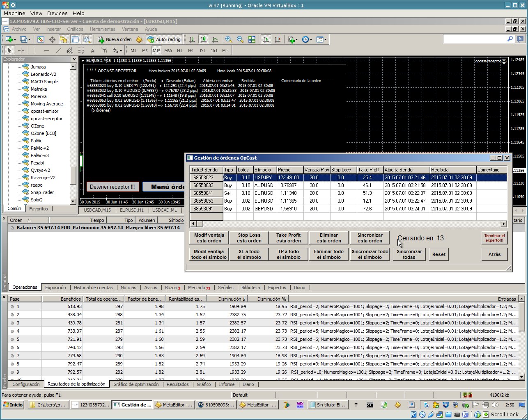Click Nueva orden button
This screenshot has height=420, width=528.
[x=115, y=39]
